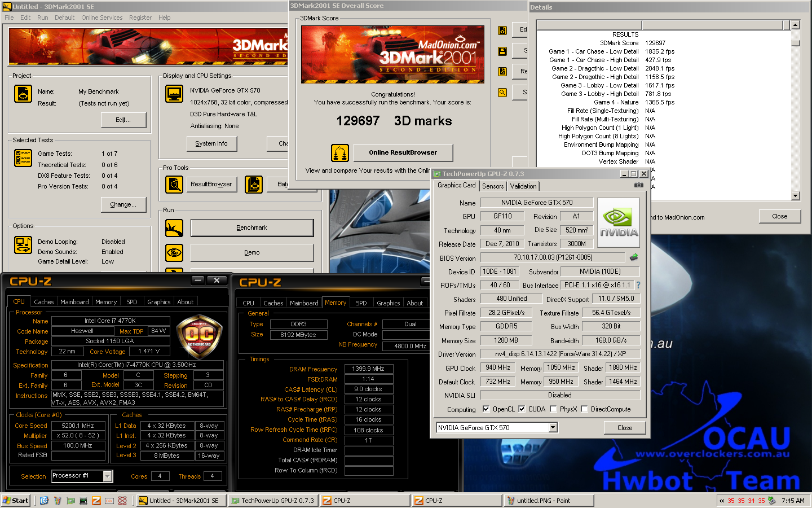
Task: Click the Change... button under Selected Tests
Action: pyautogui.click(x=123, y=204)
